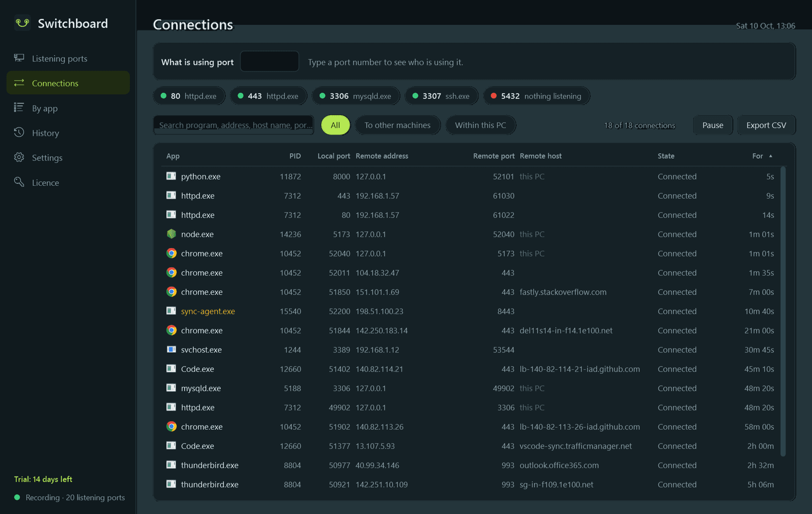Click chrome.exe icon for fastly.stackoverflow.com row

point(171,292)
